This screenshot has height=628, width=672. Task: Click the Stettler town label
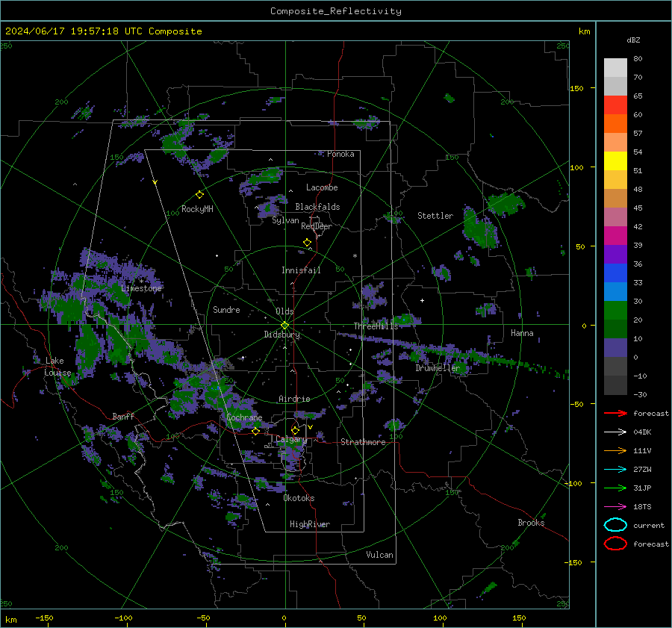(x=435, y=216)
